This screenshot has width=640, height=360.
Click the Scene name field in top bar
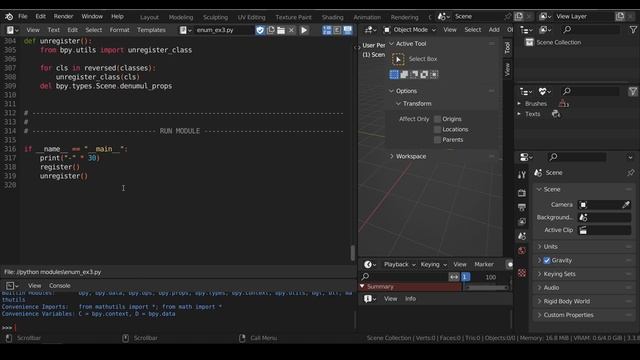(x=478, y=17)
